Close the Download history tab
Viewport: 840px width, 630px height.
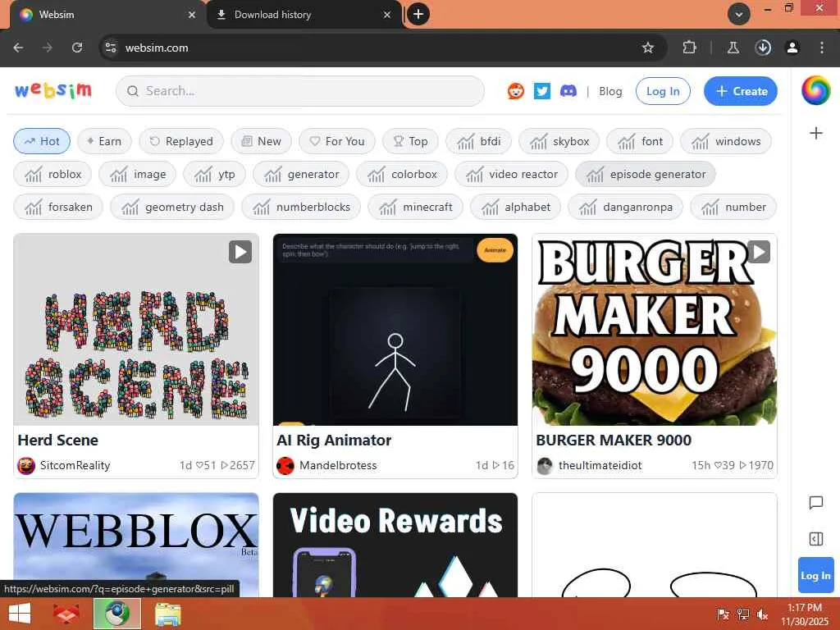(387, 15)
